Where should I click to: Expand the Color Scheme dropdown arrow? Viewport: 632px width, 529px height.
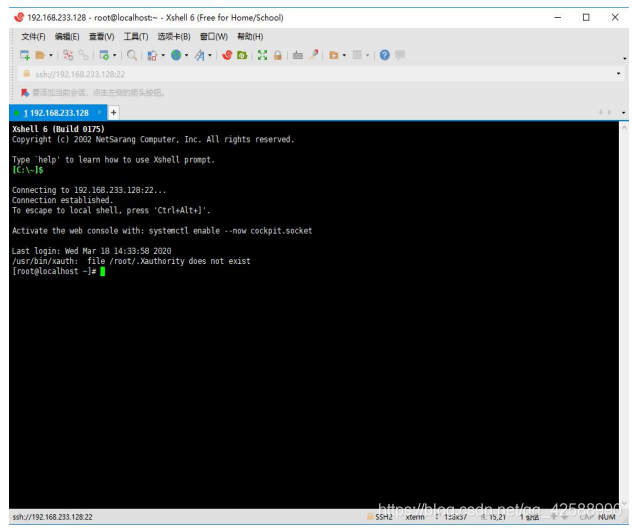[x=163, y=55]
